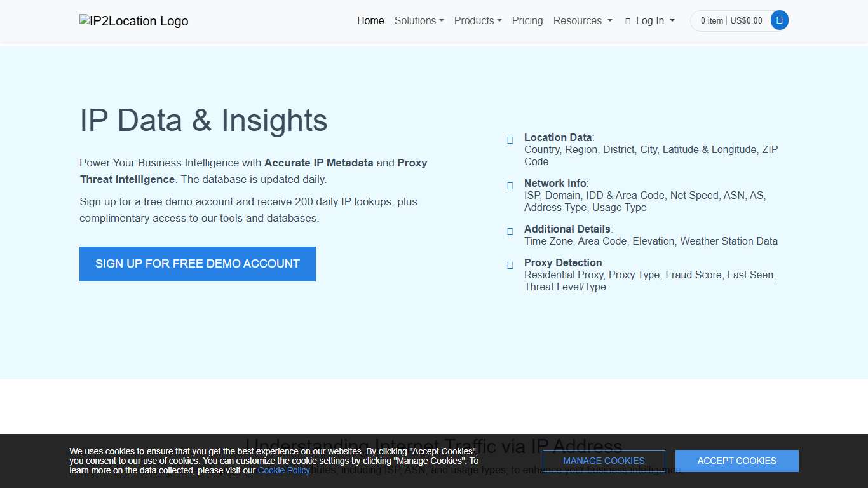Click the Location Data bullet icon
The height and width of the screenshot is (488, 868).
pos(510,140)
